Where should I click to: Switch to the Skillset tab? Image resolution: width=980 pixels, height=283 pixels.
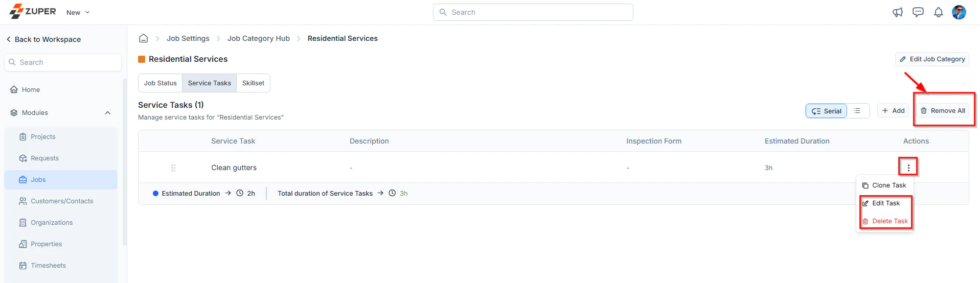(x=253, y=83)
